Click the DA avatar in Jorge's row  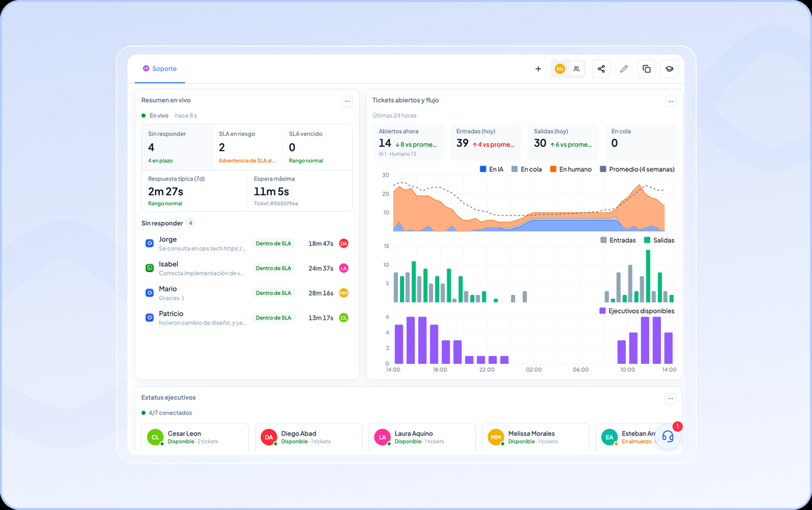(344, 244)
